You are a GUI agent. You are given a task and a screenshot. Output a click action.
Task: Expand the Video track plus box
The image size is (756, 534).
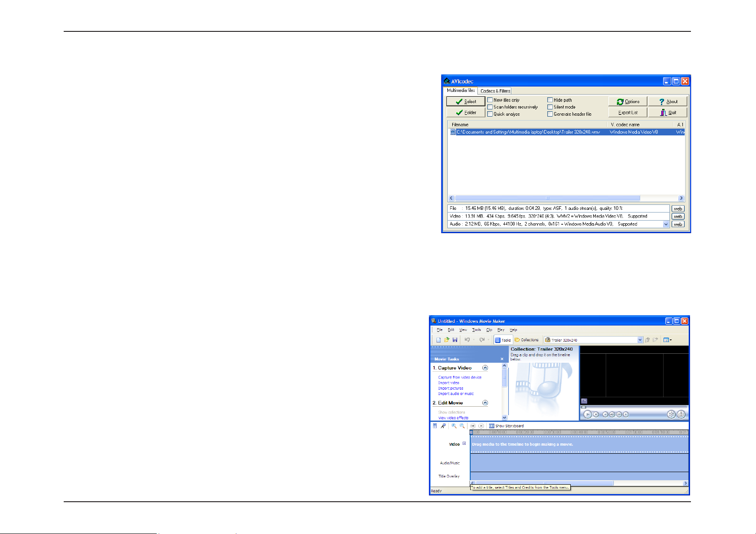pyautogui.click(x=464, y=444)
